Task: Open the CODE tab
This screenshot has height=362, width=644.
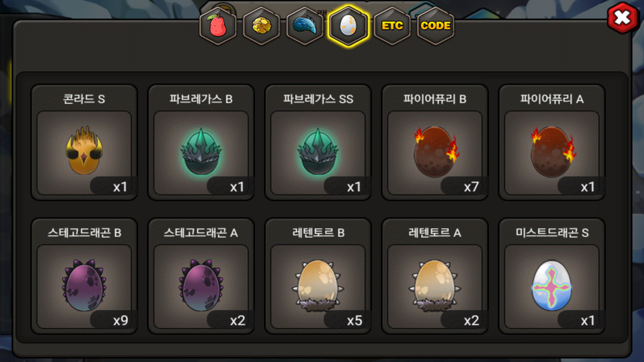Action: coord(435,26)
